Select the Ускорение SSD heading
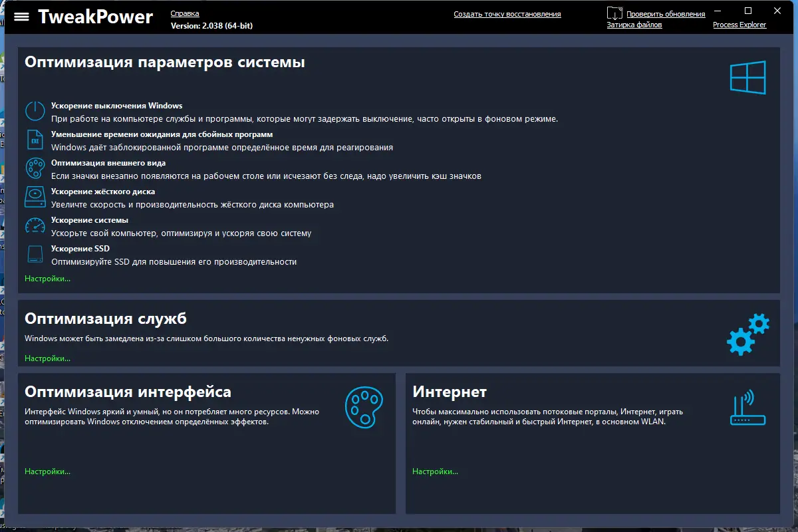Image resolution: width=798 pixels, height=532 pixels. pyautogui.click(x=80, y=249)
